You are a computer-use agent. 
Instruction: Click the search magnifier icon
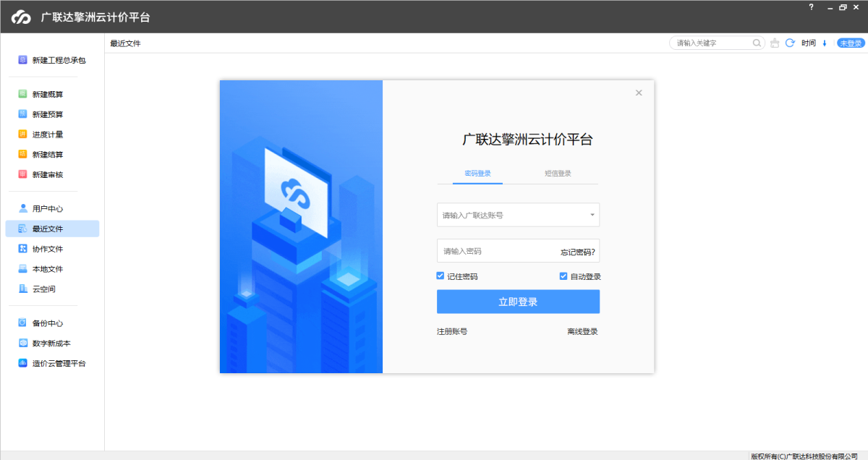coord(757,43)
